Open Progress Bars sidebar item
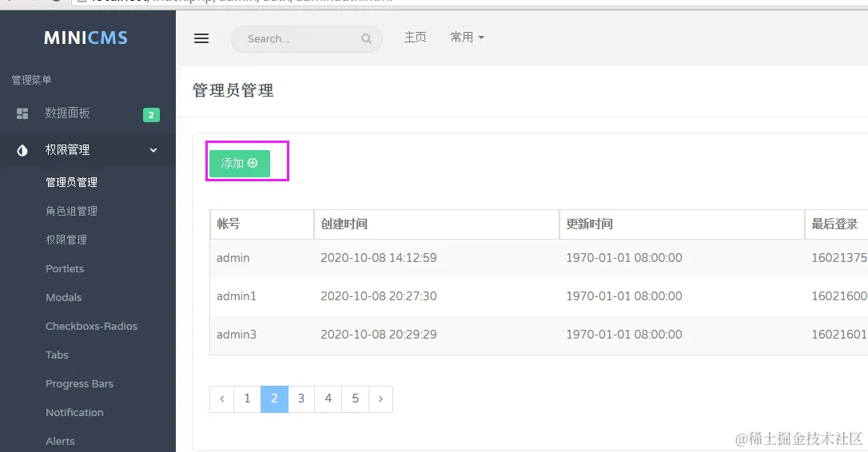868x452 pixels. pos(79,383)
